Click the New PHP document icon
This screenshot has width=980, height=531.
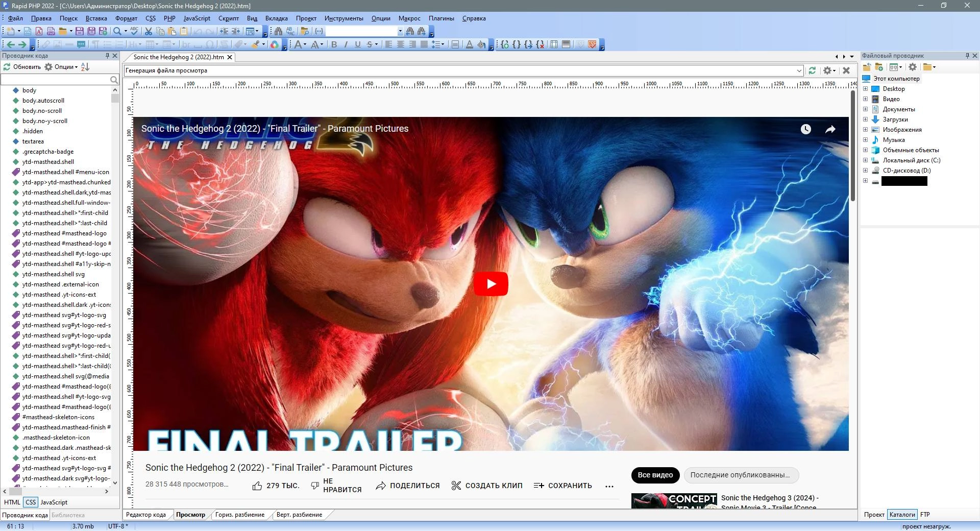click(x=50, y=31)
